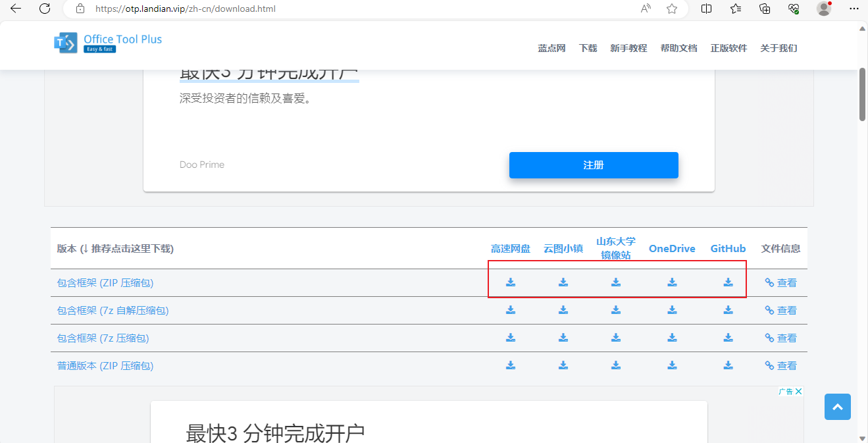Open the 新手教程 navigation menu item

point(628,48)
